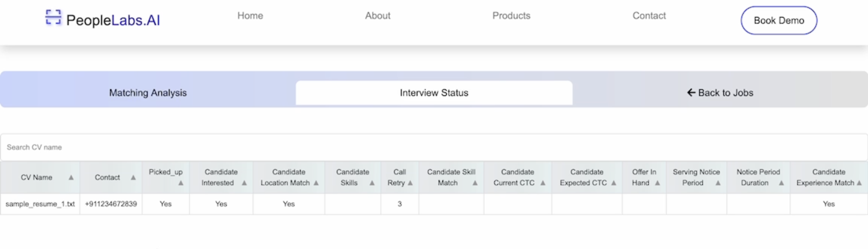Sort by Candidate Expected CTC arrow
Screen dimensions: 868x249
pos(614,183)
